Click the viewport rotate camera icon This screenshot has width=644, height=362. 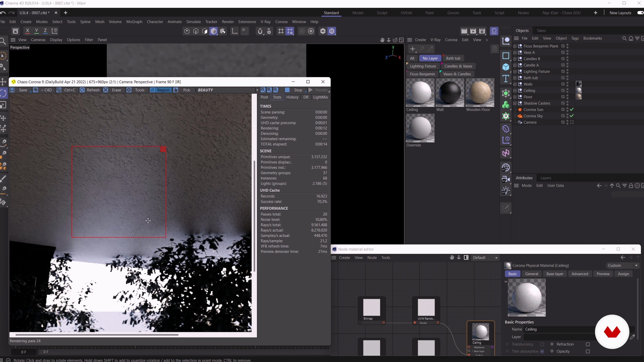point(395,40)
